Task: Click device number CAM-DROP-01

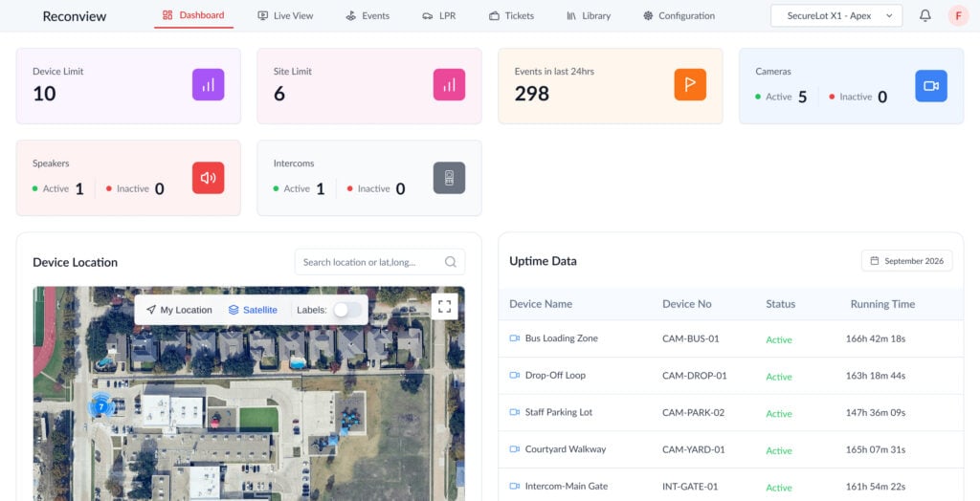Action: pyautogui.click(x=695, y=376)
